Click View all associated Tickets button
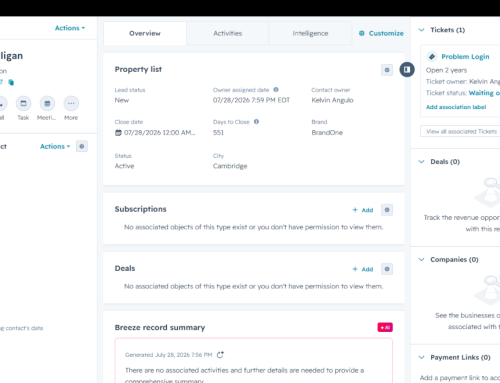The height and width of the screenshot is (383, 500). tap(461, 131)
